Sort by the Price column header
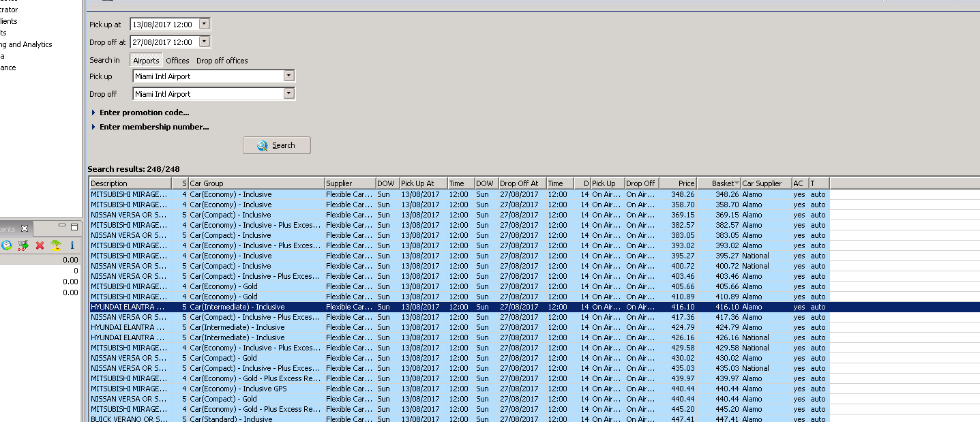 pyautogui.click(x=678, y=183)
